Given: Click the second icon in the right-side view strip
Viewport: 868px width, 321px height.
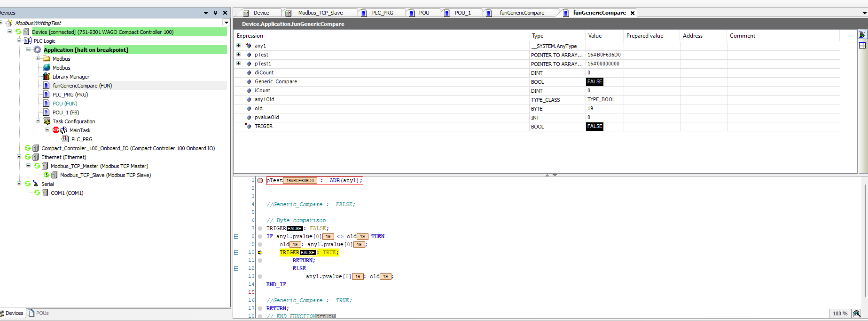Looking at the screenshot, I should (x=862, y=45).
